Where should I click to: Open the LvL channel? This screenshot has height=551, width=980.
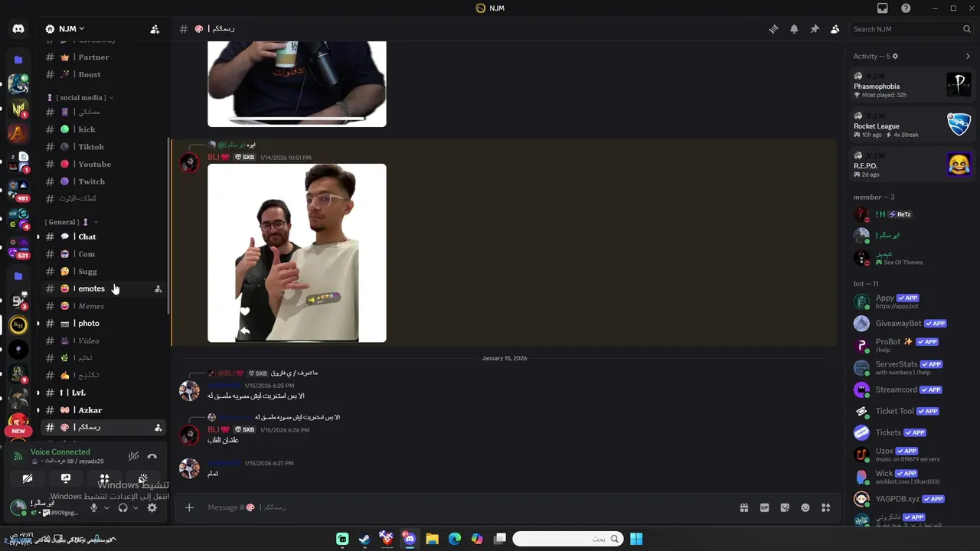tap(104, 393)
